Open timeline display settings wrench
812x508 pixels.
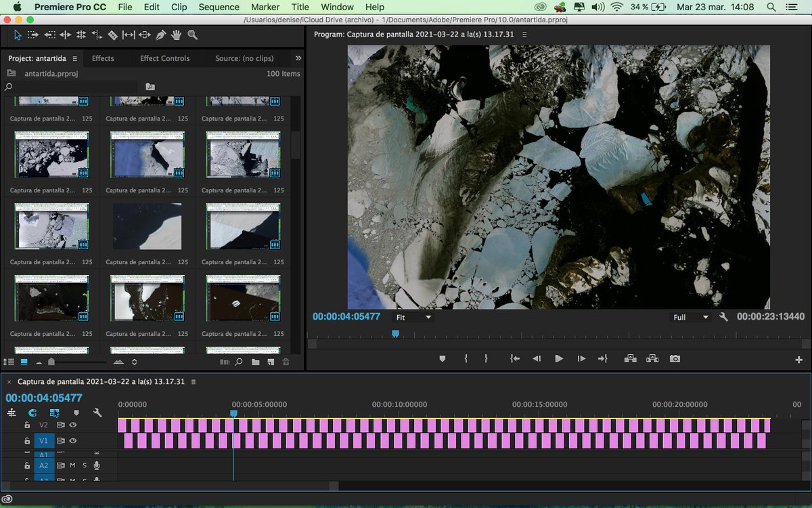97,412
